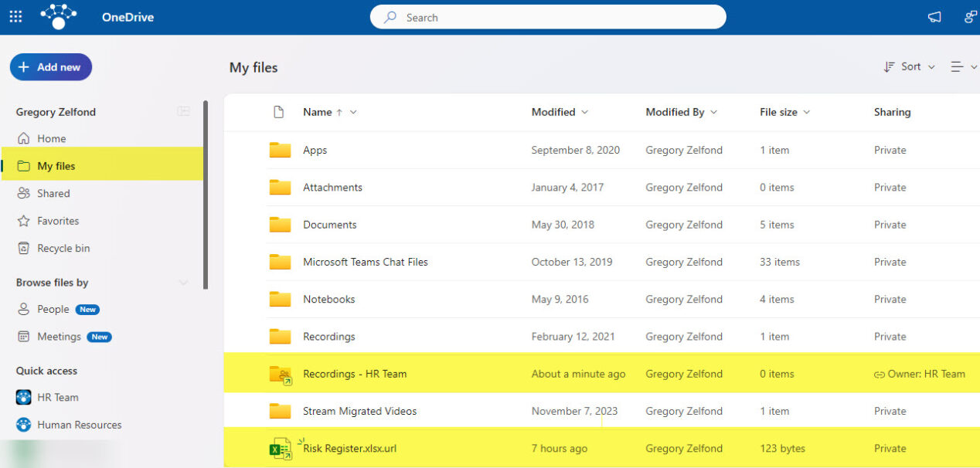Click the Search input field
Viewport: 980px width, 468px height.
click(548, 17)
